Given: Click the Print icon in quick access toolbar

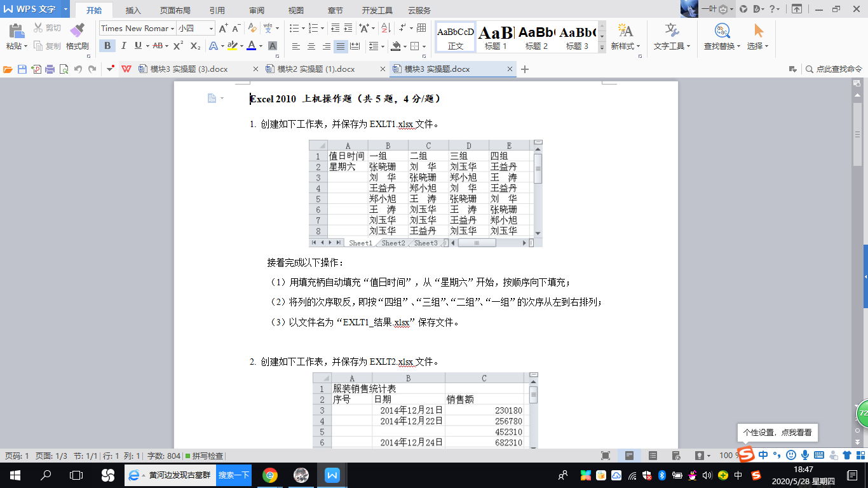Looking at the screenshot, I should pyautogui.click(x=50, y=69).
